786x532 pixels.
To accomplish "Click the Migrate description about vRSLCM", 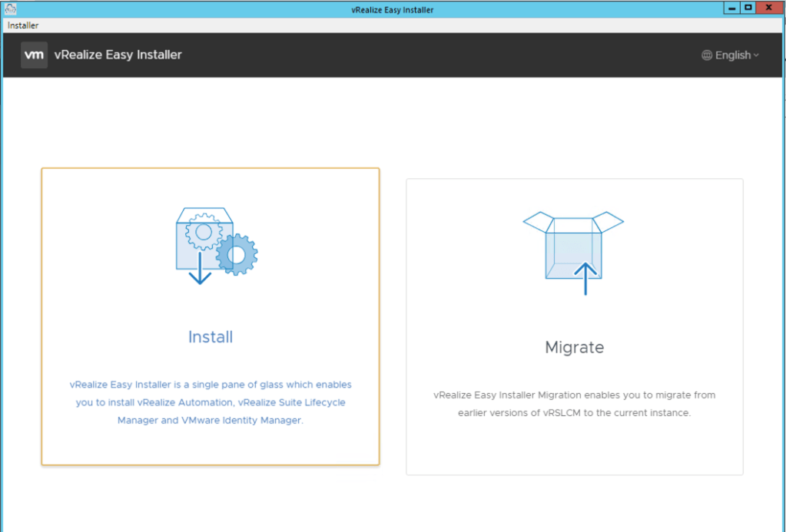I will click(x=574, y=404).
